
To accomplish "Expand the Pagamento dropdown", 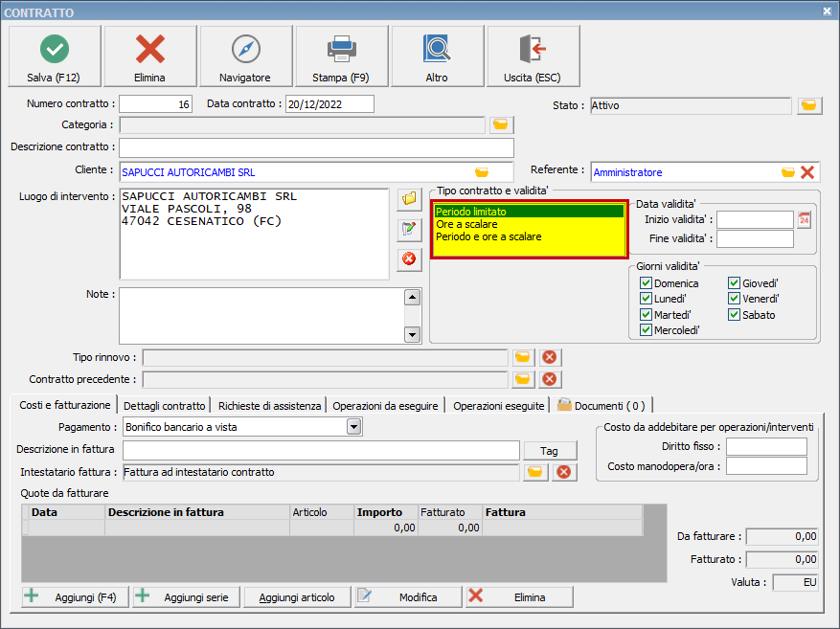I will click(x=353, y=427).
